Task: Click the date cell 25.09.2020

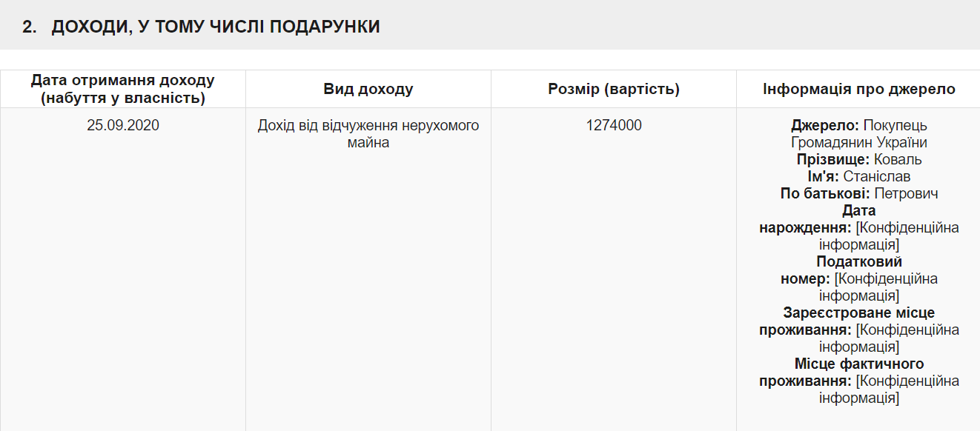Action: tap(123, 126)
